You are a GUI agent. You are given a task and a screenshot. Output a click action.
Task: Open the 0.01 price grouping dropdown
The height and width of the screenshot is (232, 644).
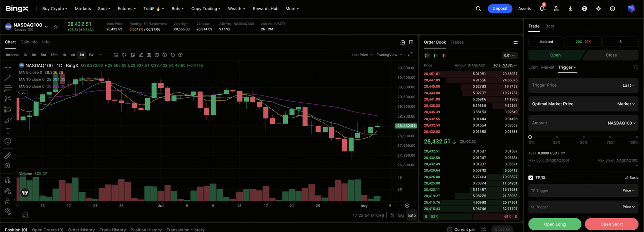510,56
